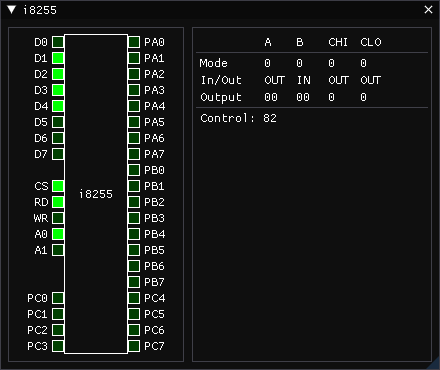This screenshot has width=440, height=370.
Task: Click the PC6 pin indicator
Action: (x=134, y=330)
